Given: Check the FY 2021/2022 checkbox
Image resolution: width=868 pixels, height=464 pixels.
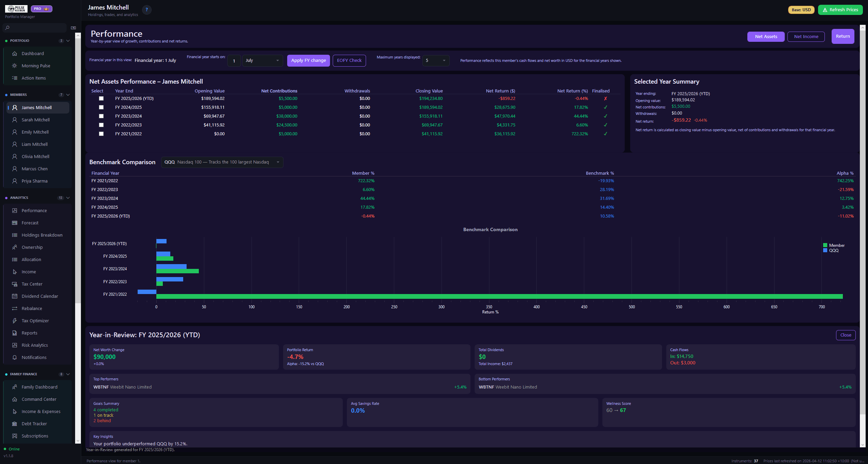Looking at the screenshot, I should coord(101,134).
